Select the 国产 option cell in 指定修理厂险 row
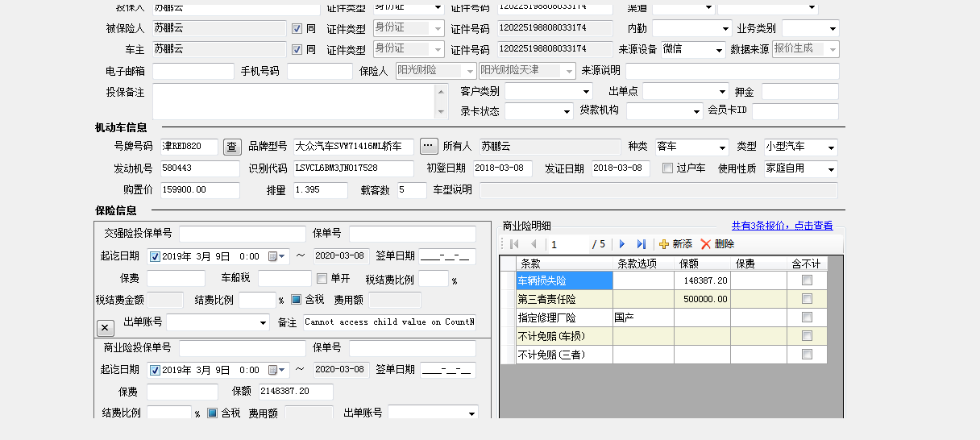980x440 pixels. pyautogui.click(x=643, y=318)
